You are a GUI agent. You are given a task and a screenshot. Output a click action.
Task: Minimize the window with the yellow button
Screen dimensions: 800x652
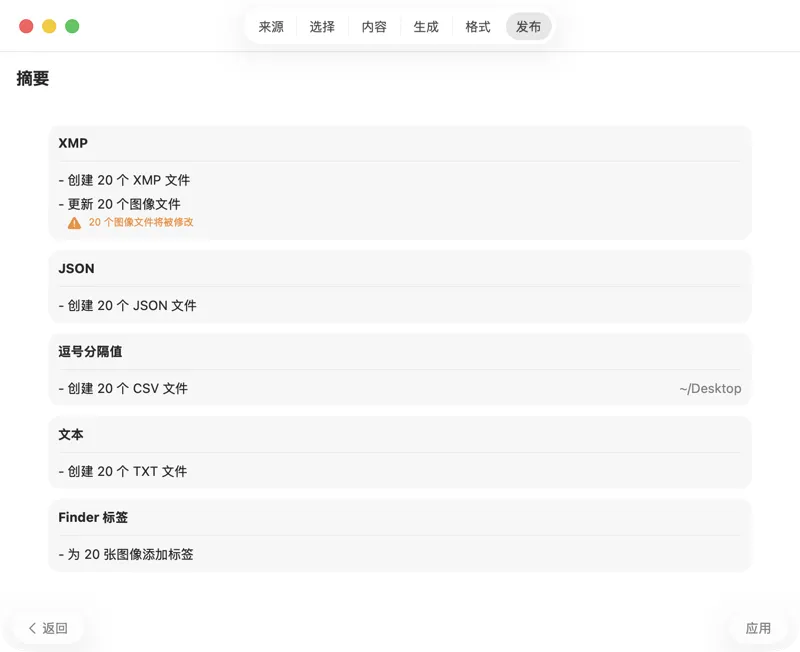(x=49, y=26)
